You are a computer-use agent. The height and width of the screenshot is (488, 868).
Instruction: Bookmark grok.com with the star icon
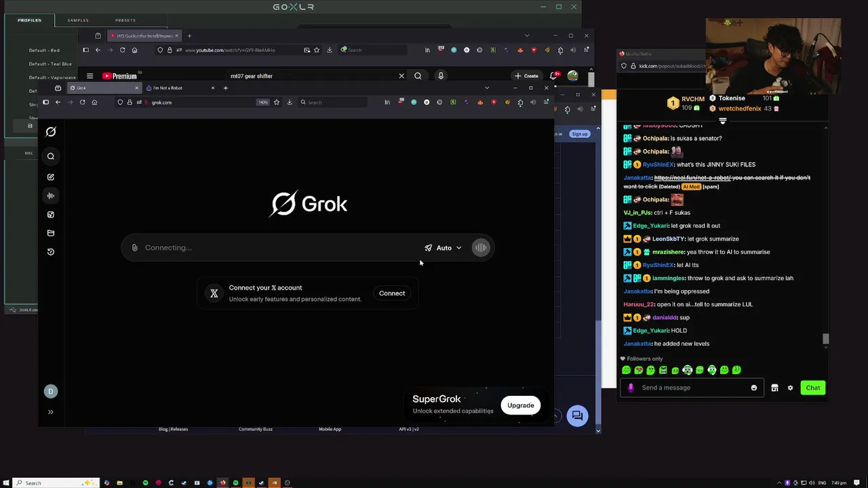(x=277, y=102)
